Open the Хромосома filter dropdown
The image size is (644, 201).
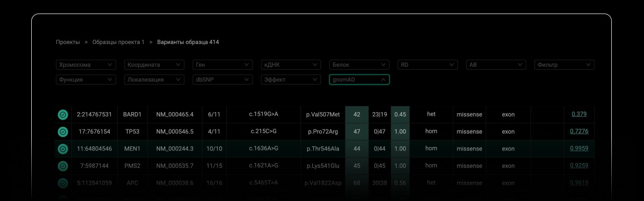[x=86, y=65]
